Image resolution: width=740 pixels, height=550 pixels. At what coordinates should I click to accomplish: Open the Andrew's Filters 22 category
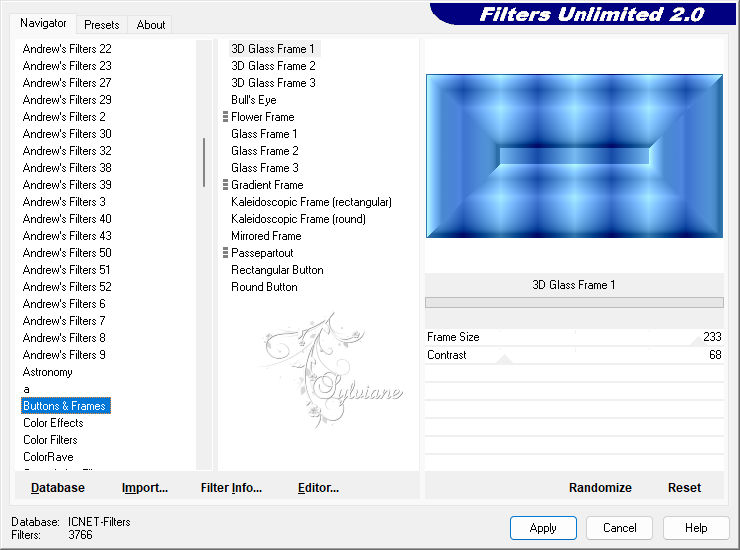click(x=67, y=49)
